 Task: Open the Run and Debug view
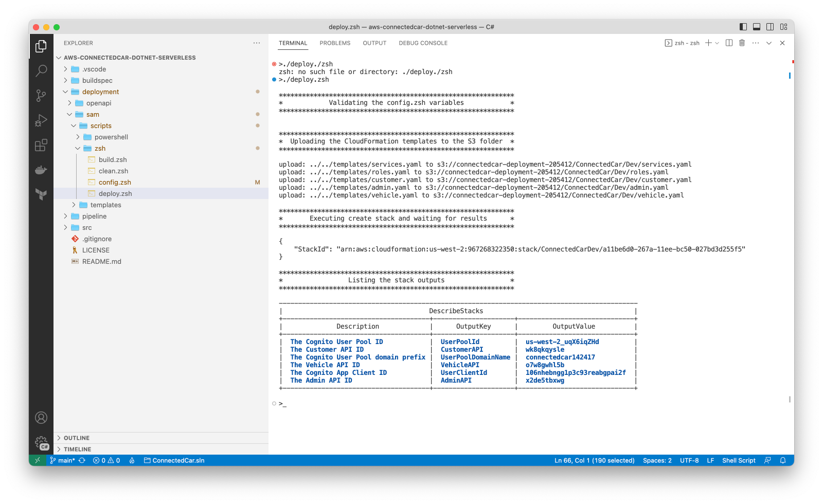pos(41,120)
